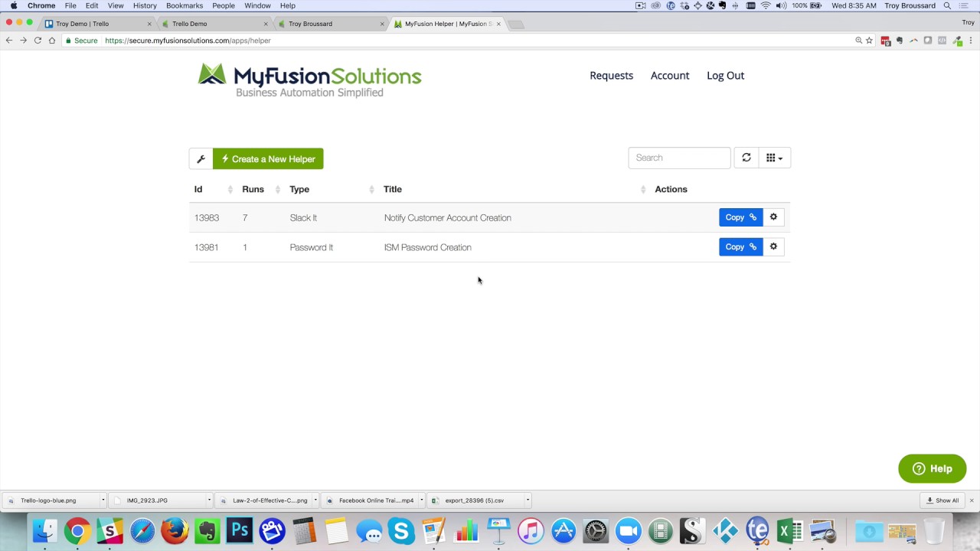Screen dimensions: 980x551
Task: Open dropdown for IMG_2923.JPG download
Action: click(x=209, y=500)
